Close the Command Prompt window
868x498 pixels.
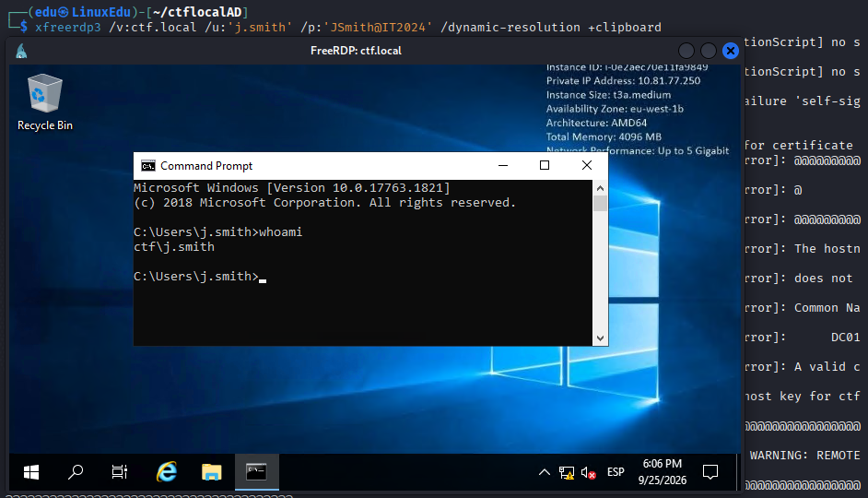[x=587, y=165]
